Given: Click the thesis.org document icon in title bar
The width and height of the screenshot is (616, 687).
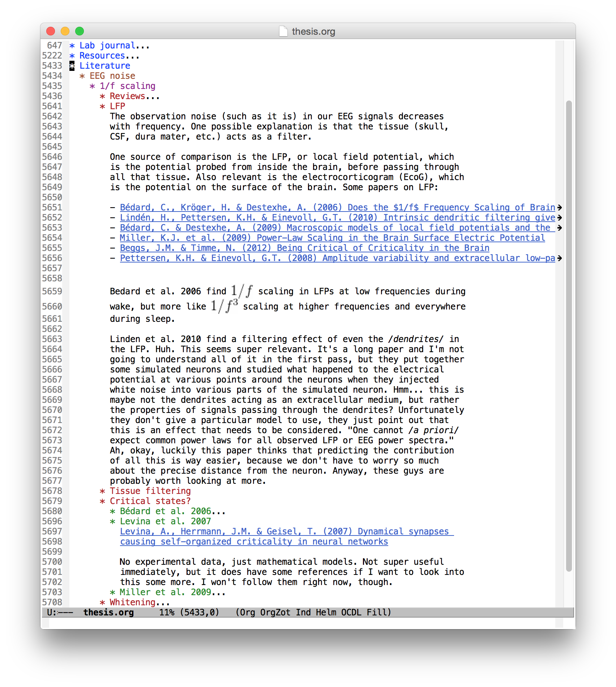Looking at the screenshot, I should 283,31.
